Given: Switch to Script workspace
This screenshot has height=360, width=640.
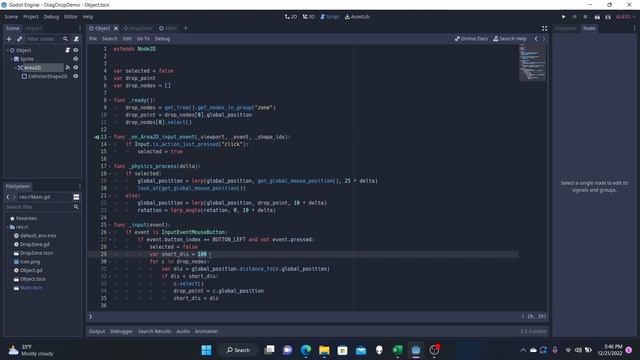Looking at the screenshot, I should coord(330,17).
